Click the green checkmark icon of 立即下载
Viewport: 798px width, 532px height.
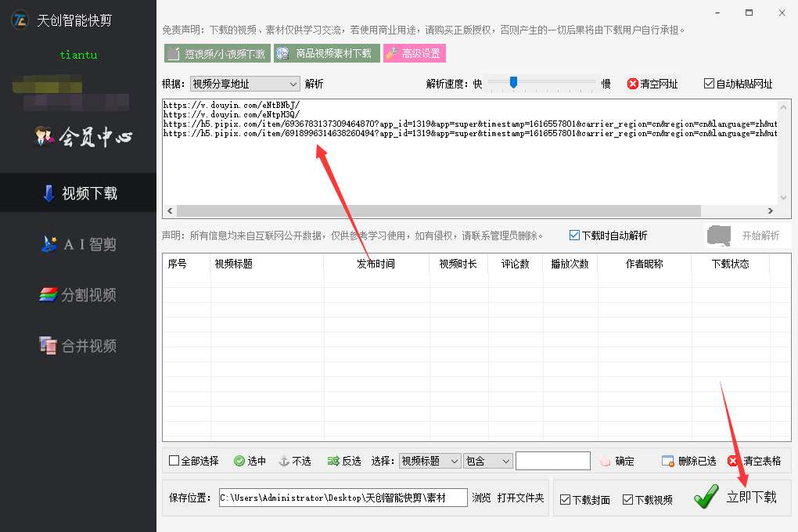point(706,497)
